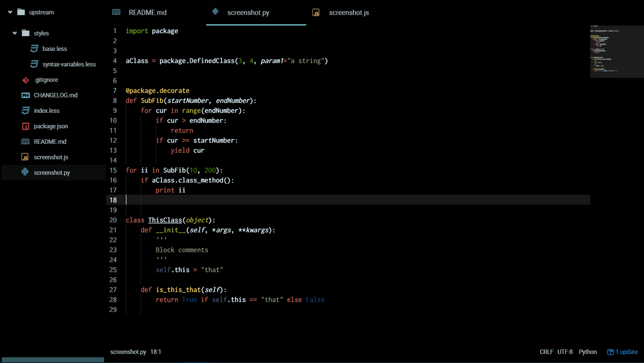Screen dimensions: 644x363
Task: Click the syntax-variables.less file icon
Action: tap(34, 64)
